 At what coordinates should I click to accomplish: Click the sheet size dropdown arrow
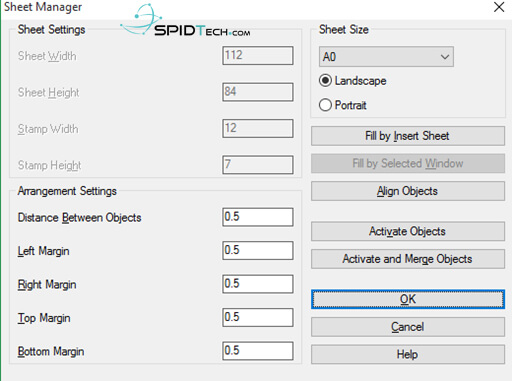point(445,57)
